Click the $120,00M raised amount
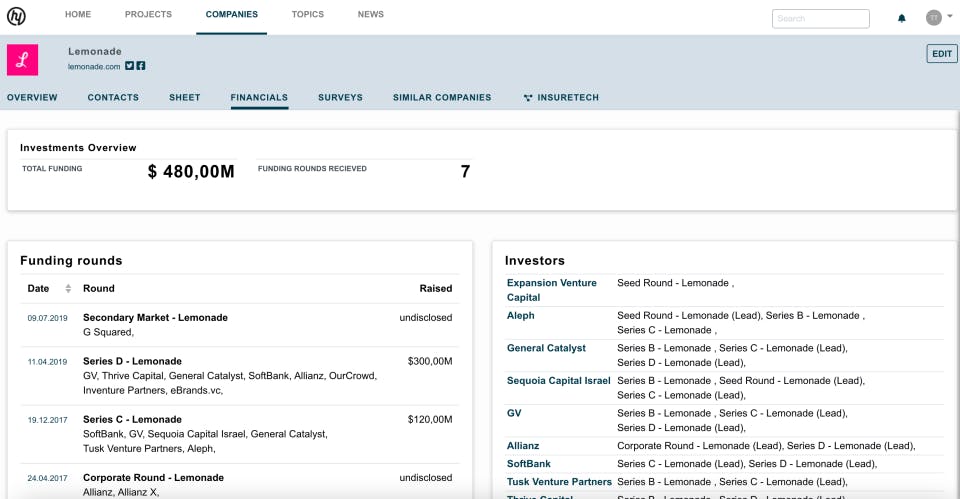 tap(430, 419)
